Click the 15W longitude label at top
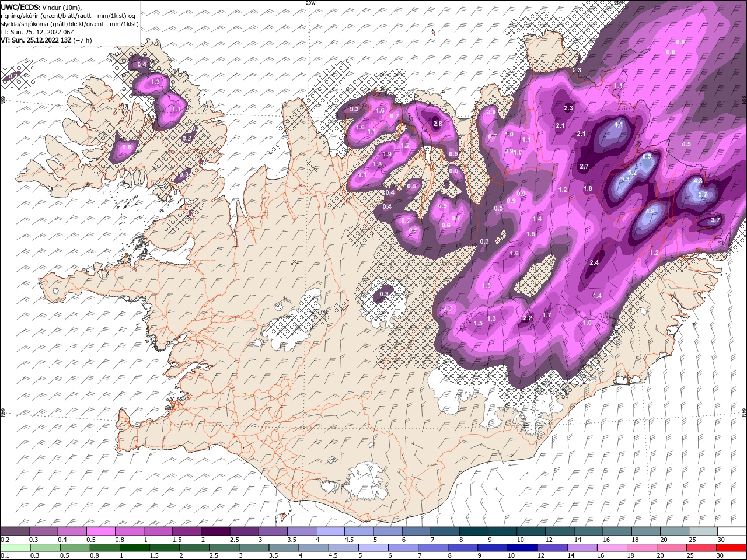The image size is (747, 560). pos(618,3)
